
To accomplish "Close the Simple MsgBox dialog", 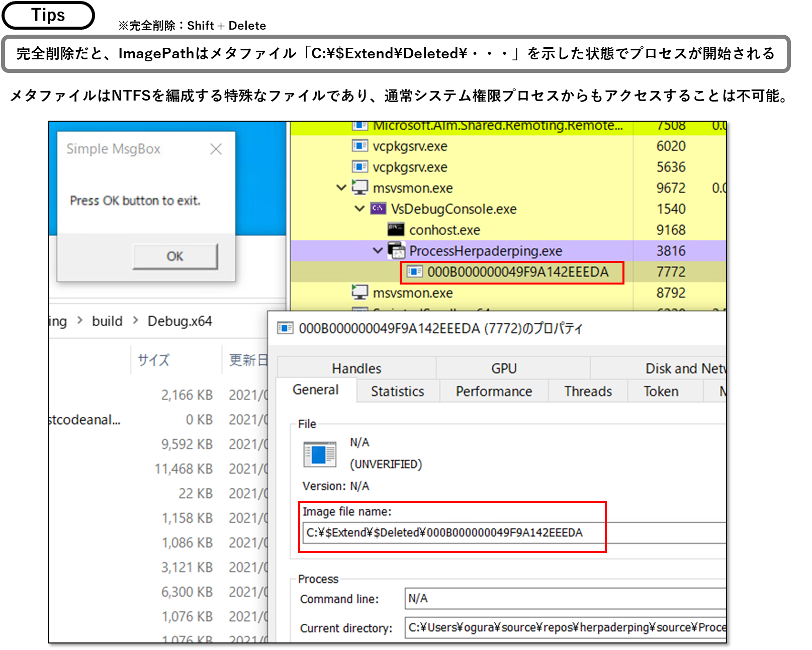I will 216,149.
